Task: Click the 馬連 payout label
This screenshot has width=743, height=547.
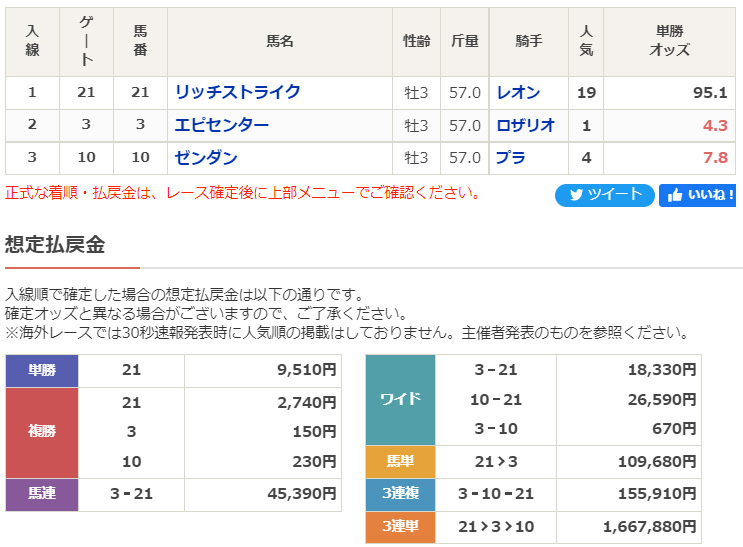Action: coord(42,494)
